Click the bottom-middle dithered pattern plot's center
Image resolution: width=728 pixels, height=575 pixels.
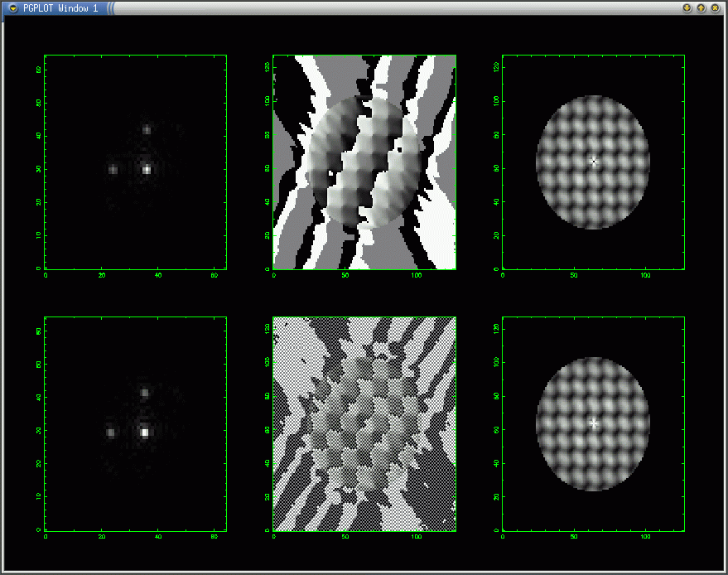tap(364, 424)
